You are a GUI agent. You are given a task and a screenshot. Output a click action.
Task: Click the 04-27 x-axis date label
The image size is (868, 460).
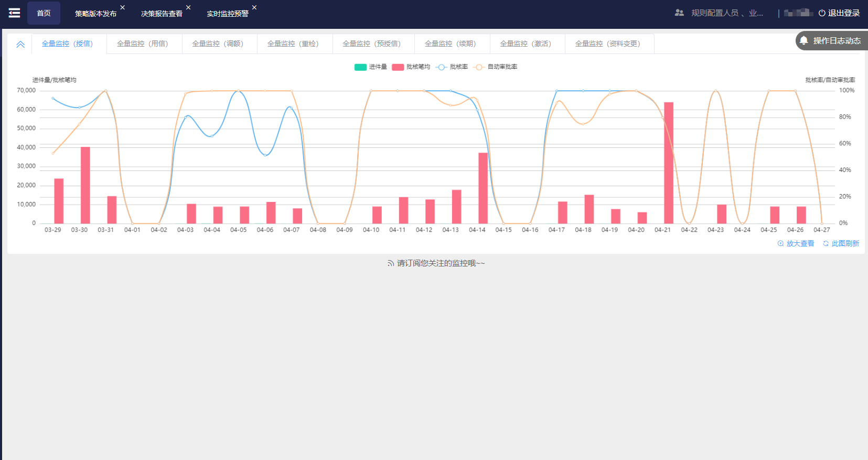(822, 230)
